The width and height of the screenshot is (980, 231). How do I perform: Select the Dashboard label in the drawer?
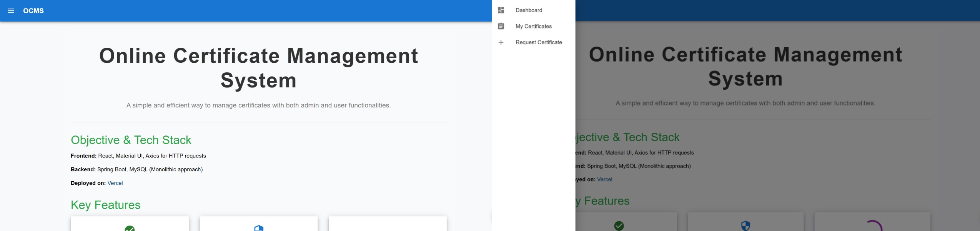point(529,10)
